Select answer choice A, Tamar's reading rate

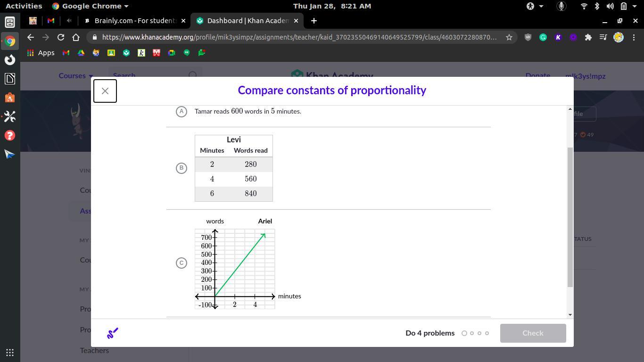(182, 111)
